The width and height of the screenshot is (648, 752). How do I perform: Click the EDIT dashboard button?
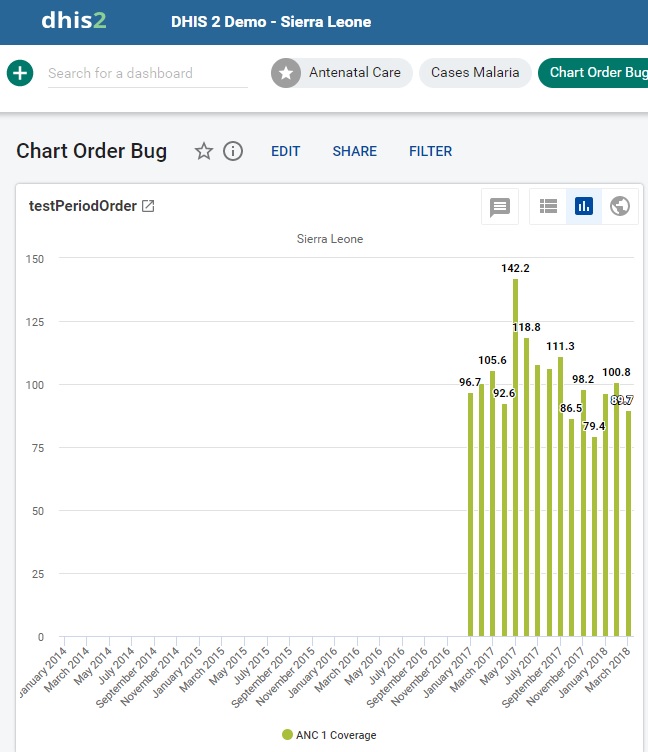286,151
